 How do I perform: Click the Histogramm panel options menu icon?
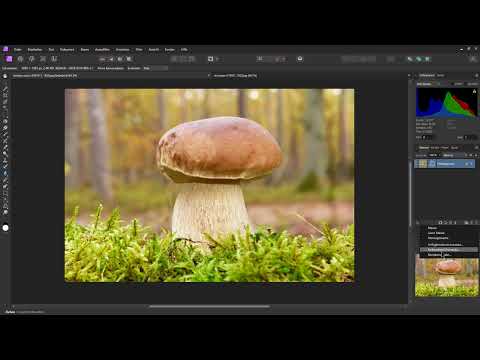[x=477, y=76]
